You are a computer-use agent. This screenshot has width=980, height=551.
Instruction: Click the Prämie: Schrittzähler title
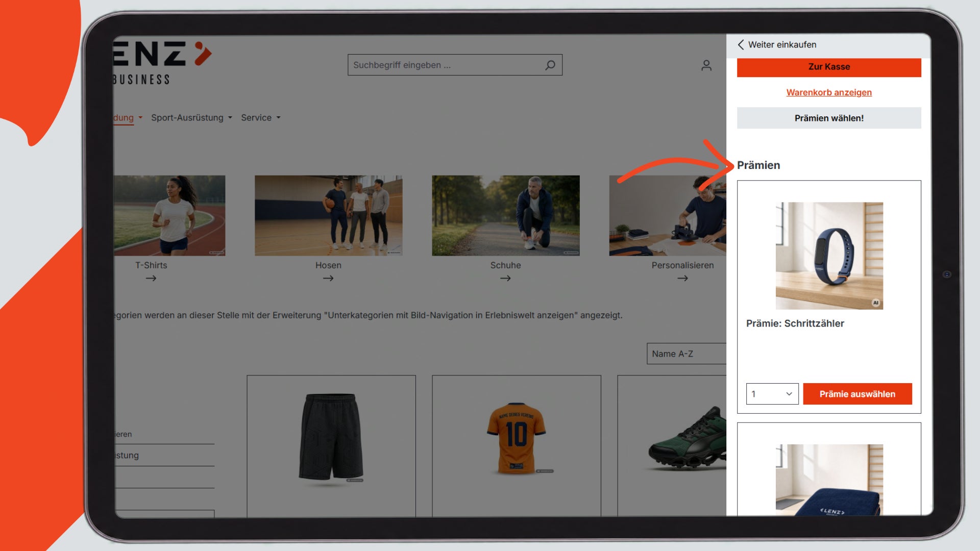pos(795,323)
